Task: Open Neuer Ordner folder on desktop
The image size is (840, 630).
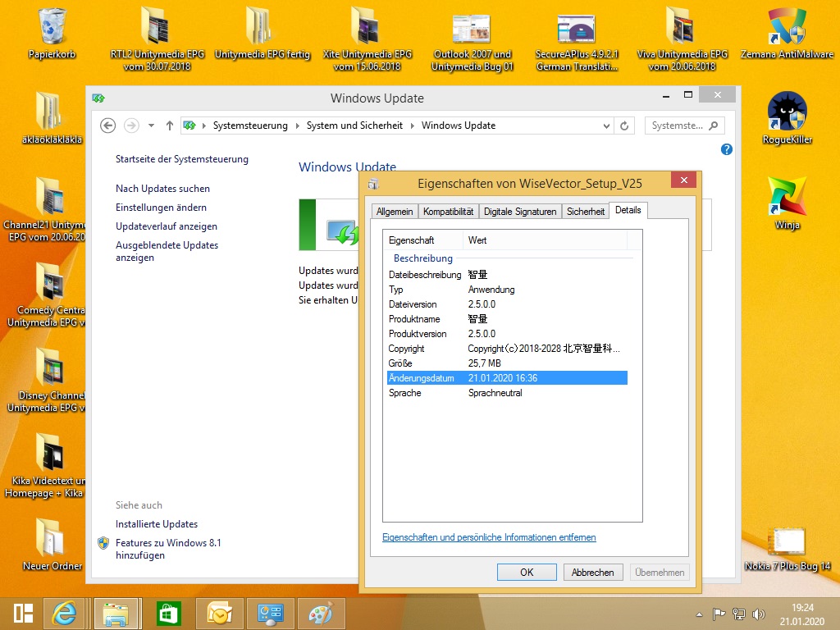Action: 52,545
